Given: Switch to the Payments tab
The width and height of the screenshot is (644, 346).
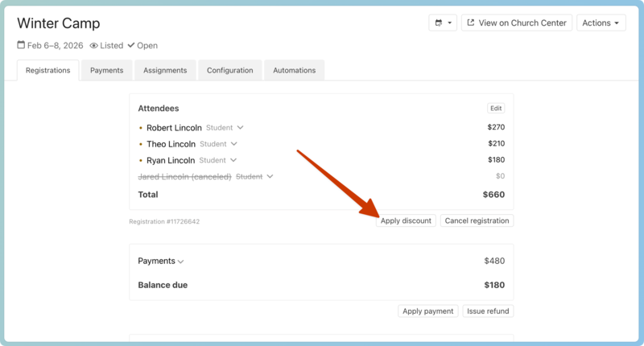Looking at the screenshot, I should click(106, 71).
